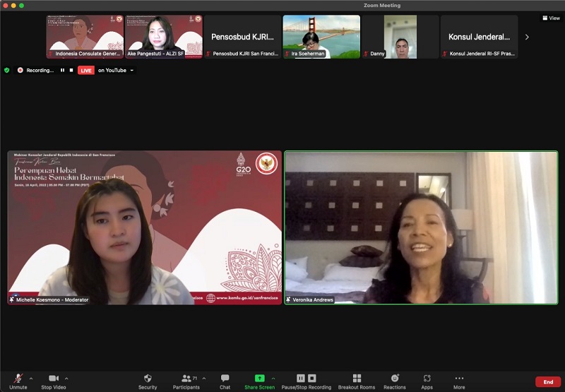Click the green Share Screen button
Screen dimensions: 565x392
point(259,381)
